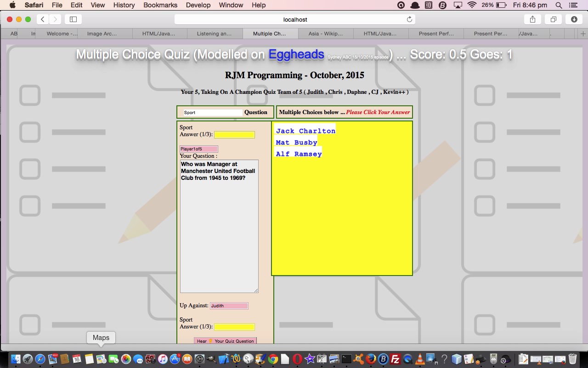
Task: Open the Trash in Dock
Action: tap(572, 359)
